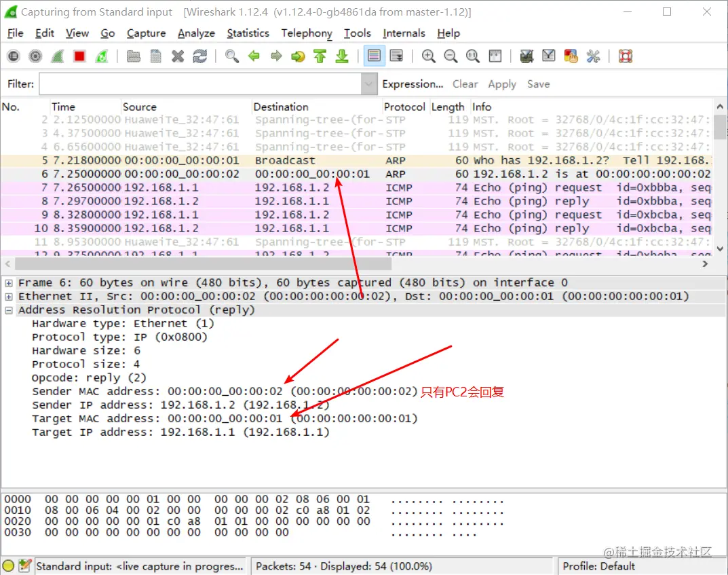Click the display filter input field
Image resolution: width=728 pixels, height=575 pixels.
tap(201, 84)
